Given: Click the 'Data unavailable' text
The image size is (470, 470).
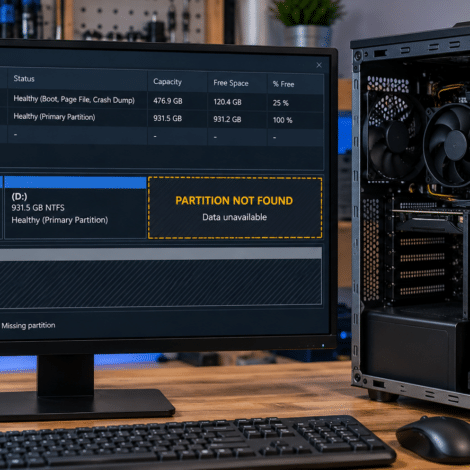Looking at the screenshot, I should coord(234,217).
